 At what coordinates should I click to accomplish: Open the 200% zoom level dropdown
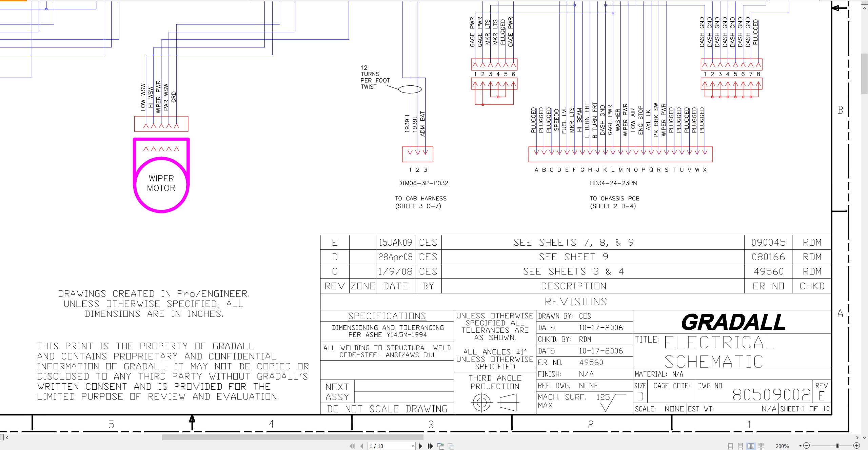(x=801, y=446)
